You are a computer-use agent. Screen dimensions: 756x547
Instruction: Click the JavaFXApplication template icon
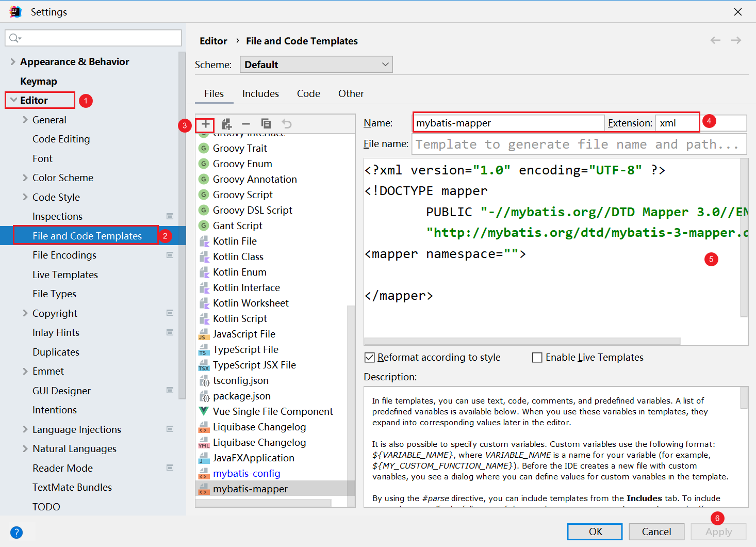204,458
